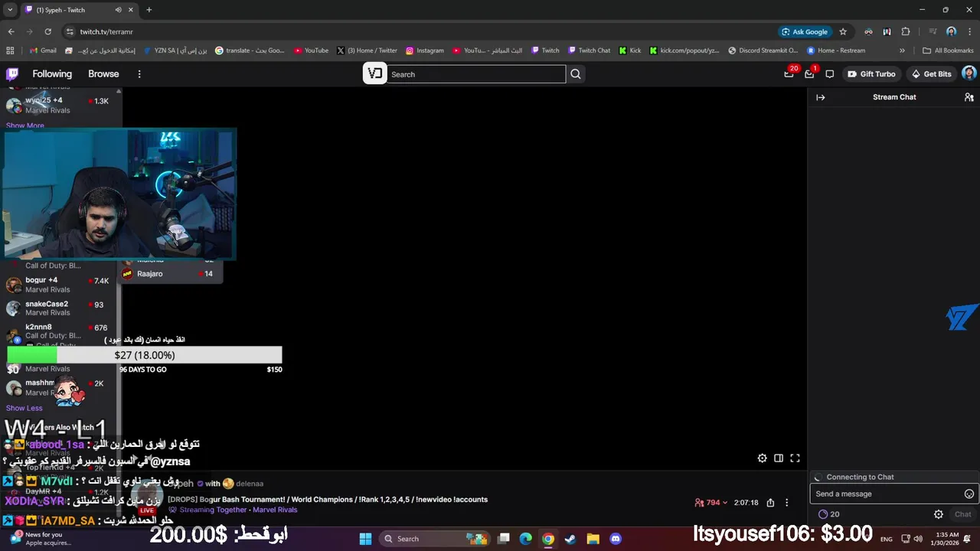Open stream more options beside the share icon
The width and height of the screenshot is (980, 551).
click(x=787, y=503)
